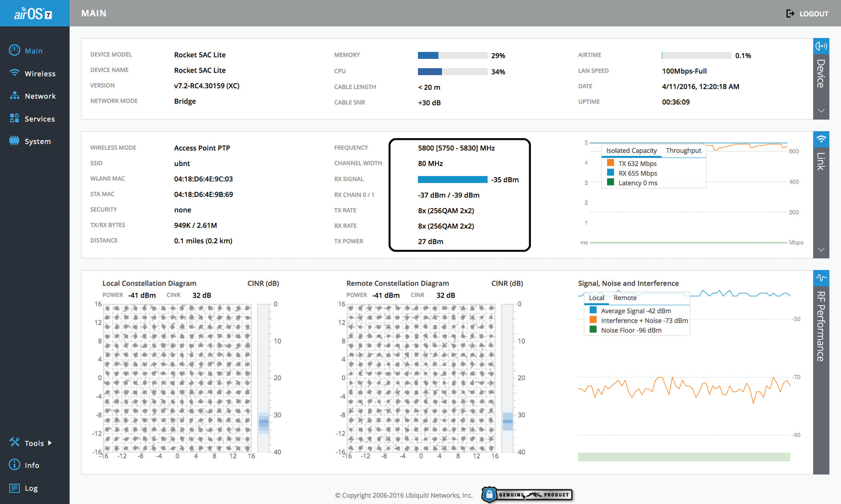Open the Network settings page
Screen dimensions: 841x504
40,96
